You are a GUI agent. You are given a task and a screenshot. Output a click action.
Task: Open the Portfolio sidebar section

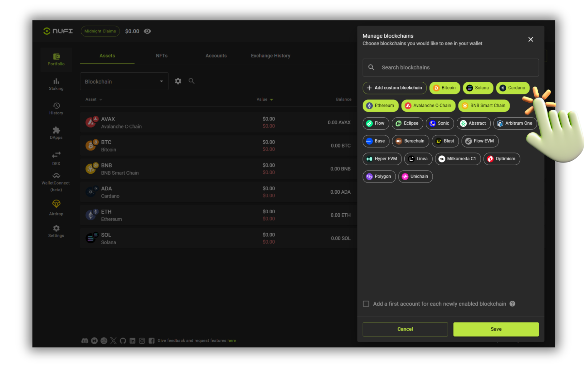click(56, 60)
